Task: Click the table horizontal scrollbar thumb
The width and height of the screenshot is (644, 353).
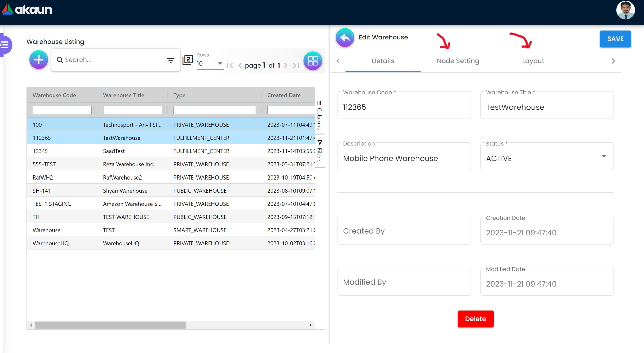Action: [x=110, y=325]
